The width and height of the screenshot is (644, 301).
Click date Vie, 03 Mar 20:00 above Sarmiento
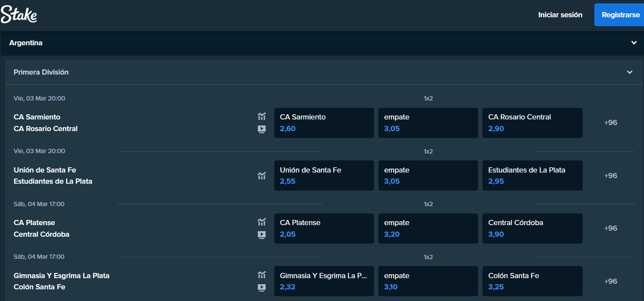coord(39,98)
